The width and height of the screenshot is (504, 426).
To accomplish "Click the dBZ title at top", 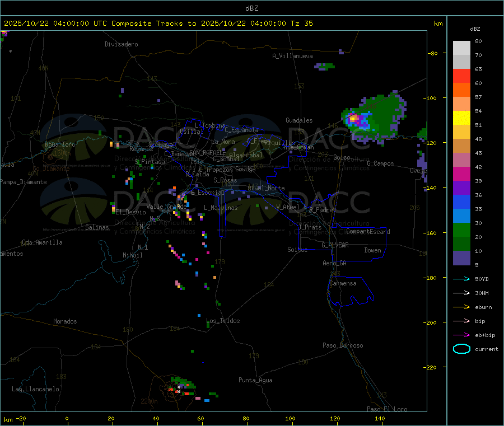I will (251, 8).
